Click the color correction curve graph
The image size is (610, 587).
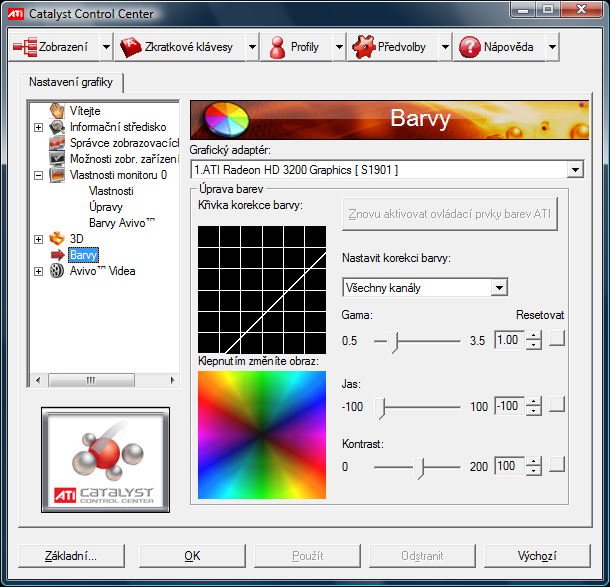tap(262, 290)
